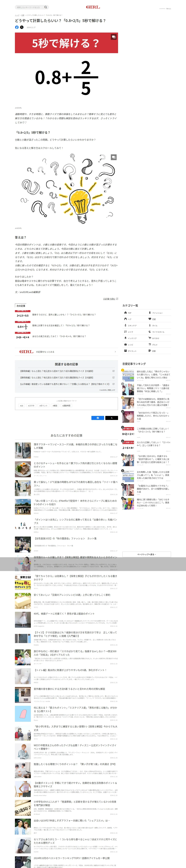This screenshot has height=868, width=186.
Task: Open next article 2+1.5÷0.5 quiz
Action: [x=66, y=315]
